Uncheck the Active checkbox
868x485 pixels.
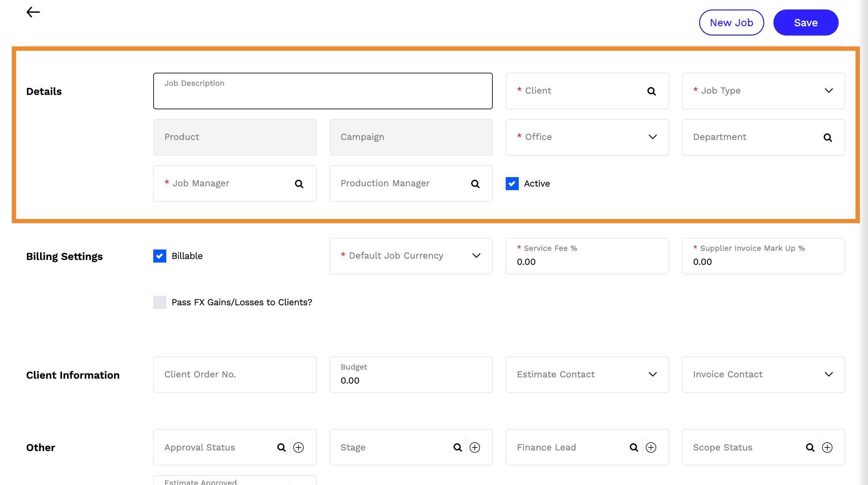pos(512,184)
